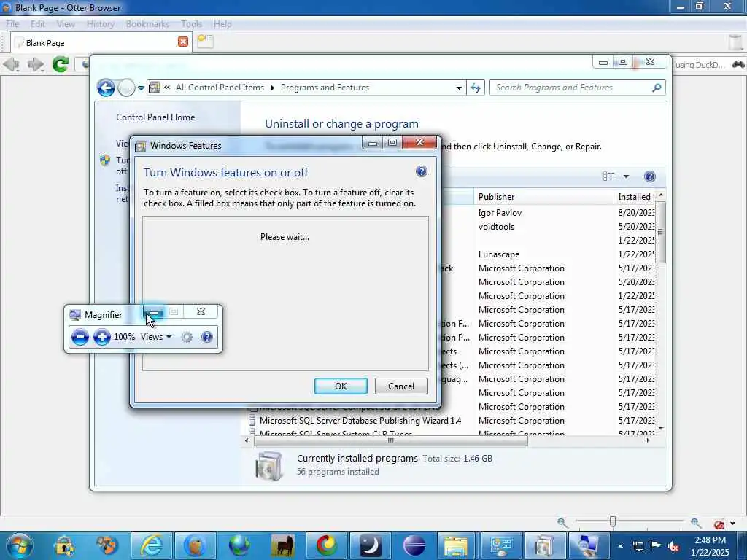
Task: Open a new tab in Otter Browser
Action: point(205,42)
